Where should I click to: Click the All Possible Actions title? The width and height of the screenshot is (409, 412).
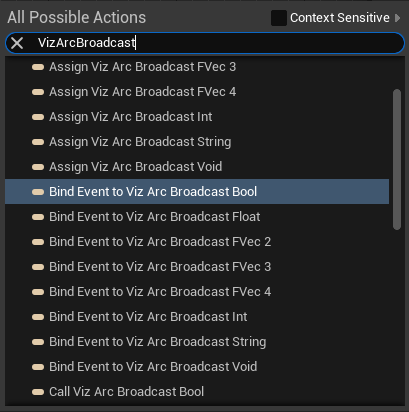pyautogui.click(x=77, y=17)
